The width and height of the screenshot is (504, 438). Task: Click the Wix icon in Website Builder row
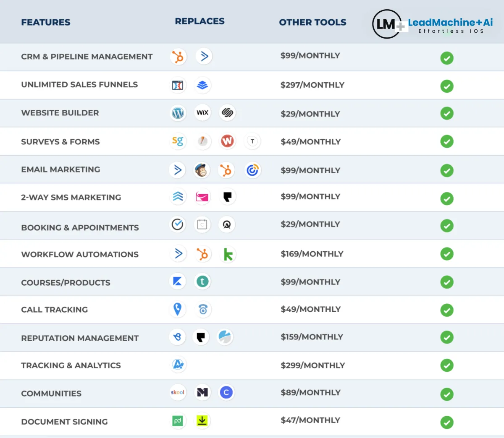[x=202, y=112]
